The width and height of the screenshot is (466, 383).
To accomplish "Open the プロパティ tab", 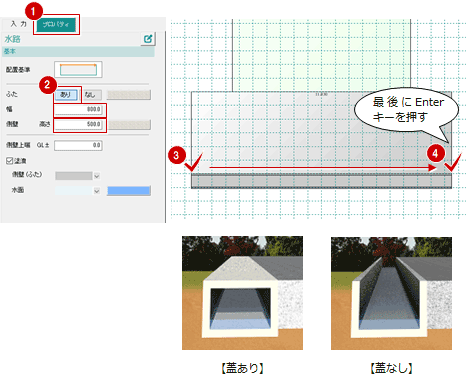I will pyautogui.click(x=56, y=25).
